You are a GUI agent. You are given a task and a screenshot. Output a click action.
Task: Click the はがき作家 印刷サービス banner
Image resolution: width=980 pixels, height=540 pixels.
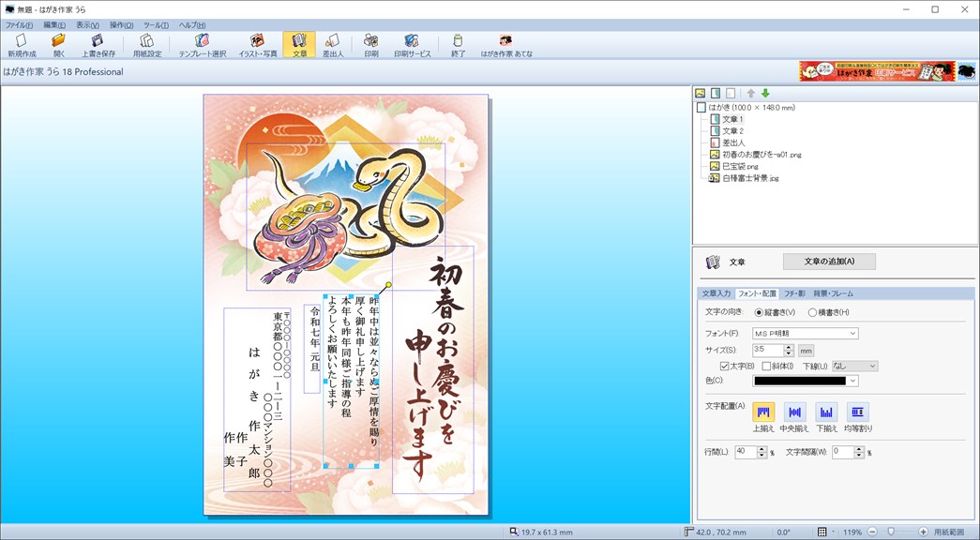(x=877, y=71)
